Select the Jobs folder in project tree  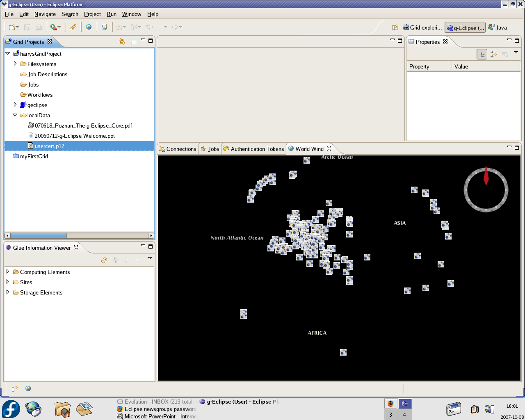tap(30, 84)
